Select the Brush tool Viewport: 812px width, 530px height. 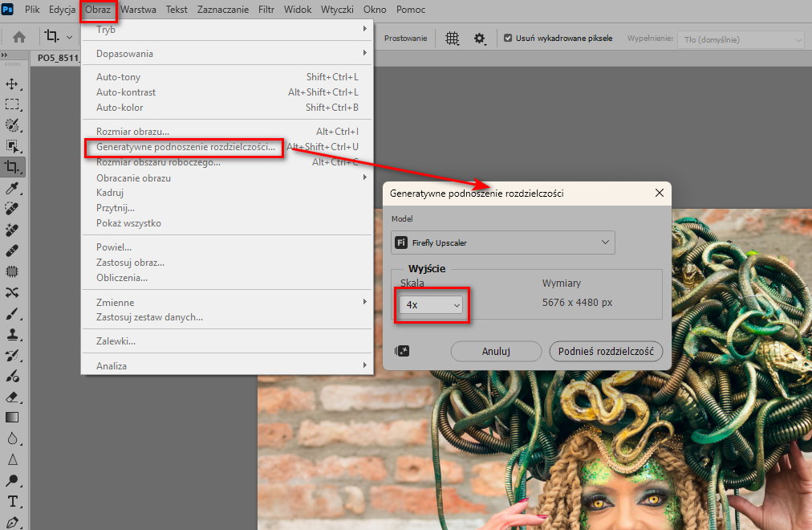(12, 313)
